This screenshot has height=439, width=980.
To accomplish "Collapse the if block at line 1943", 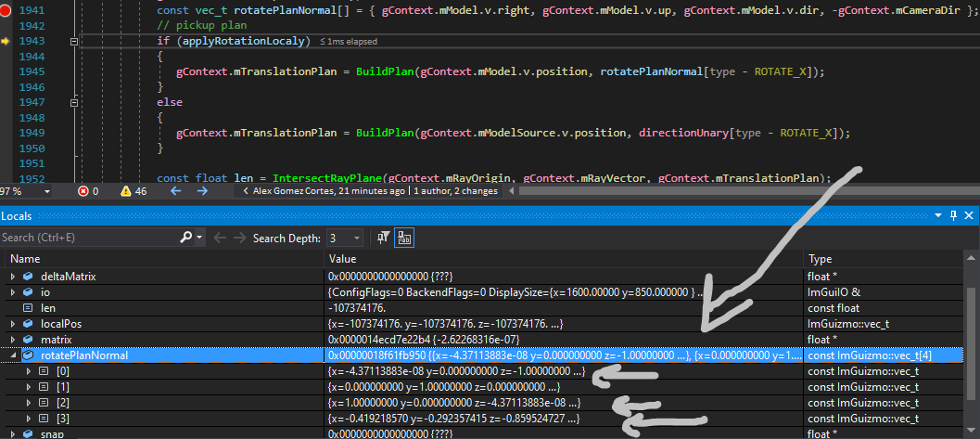I will 74,41.
